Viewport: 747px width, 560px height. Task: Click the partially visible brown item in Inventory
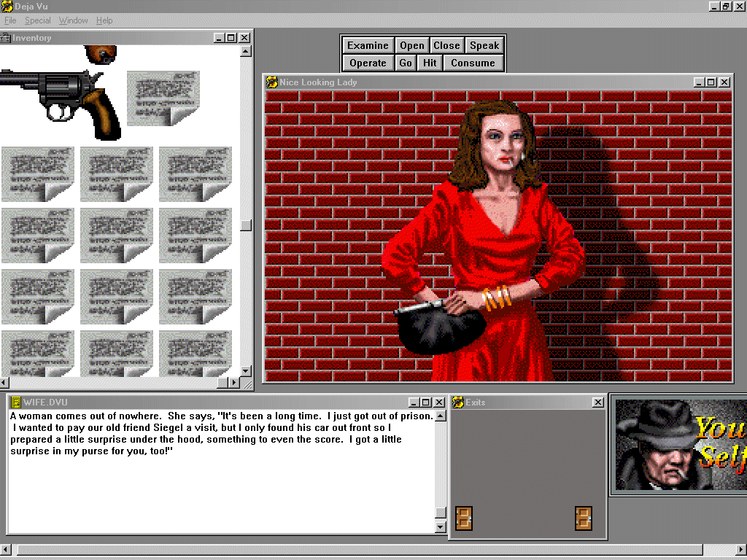[x=101, y=54]
